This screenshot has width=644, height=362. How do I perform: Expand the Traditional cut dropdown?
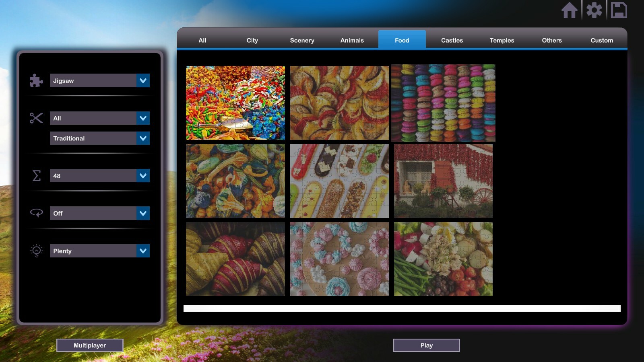point(99,138)
